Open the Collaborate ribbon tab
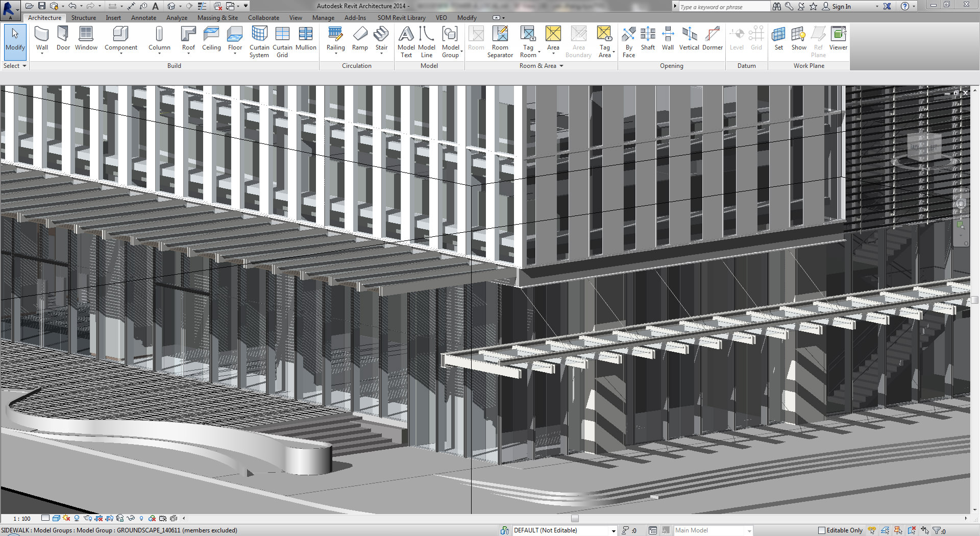 point(263,18)
